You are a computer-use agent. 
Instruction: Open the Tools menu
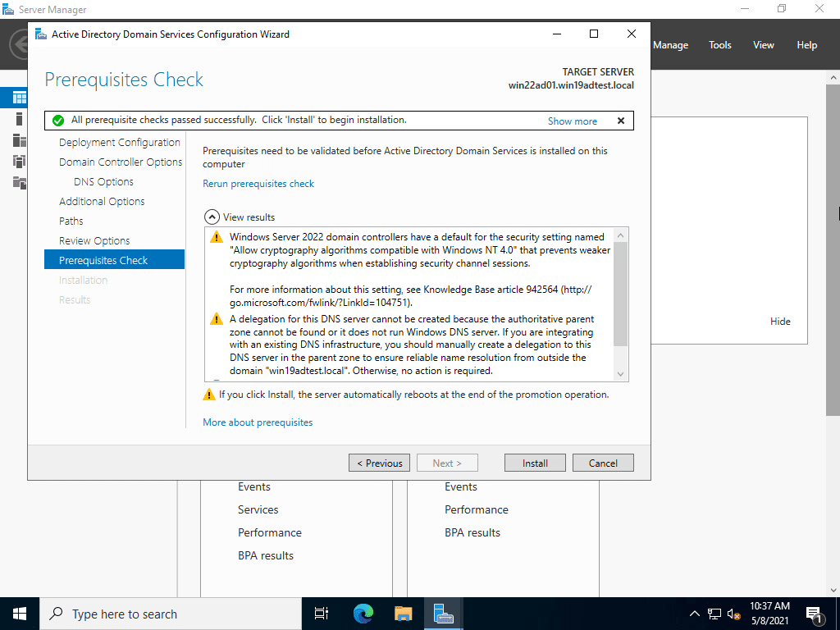719,45
